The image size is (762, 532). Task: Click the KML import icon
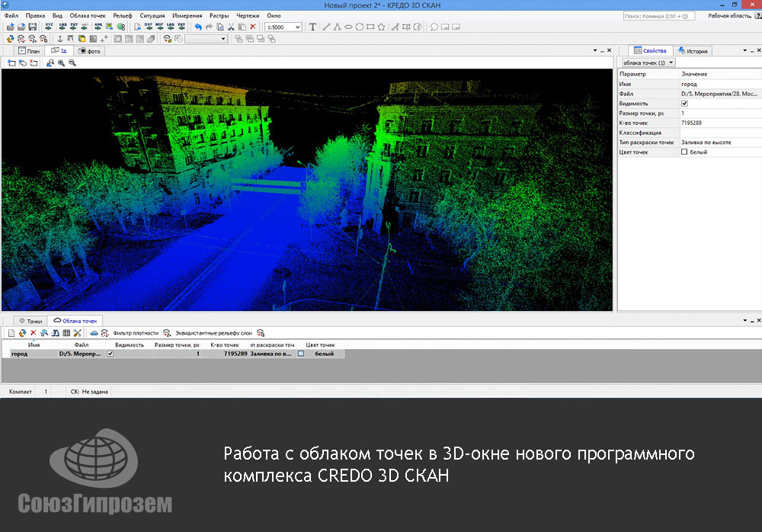point(98,27)
